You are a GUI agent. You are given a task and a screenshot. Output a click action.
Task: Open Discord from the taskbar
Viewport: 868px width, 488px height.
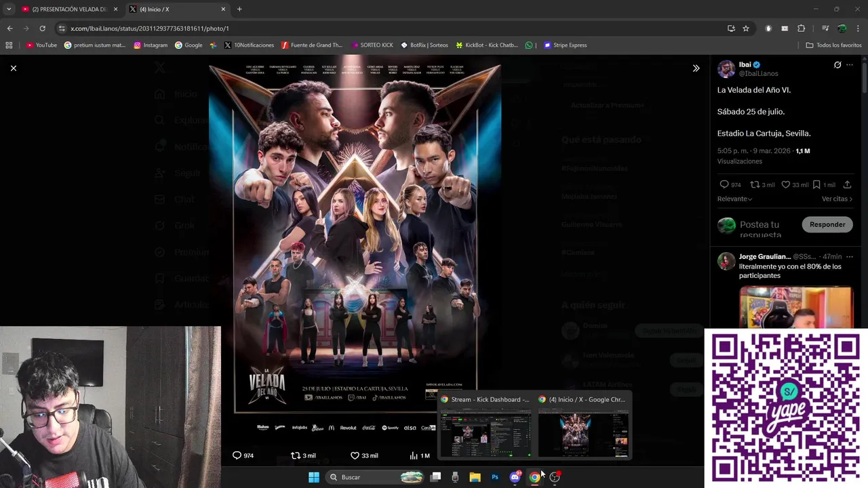pyautogui.click(x=515, y=477)
